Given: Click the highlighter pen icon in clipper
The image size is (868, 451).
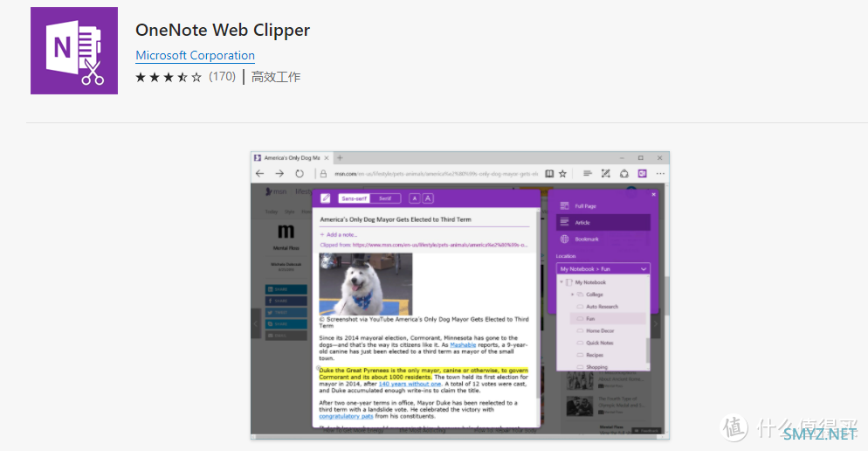Looking at the screenshot, I should pyautogui.click(x=326, y=198).
